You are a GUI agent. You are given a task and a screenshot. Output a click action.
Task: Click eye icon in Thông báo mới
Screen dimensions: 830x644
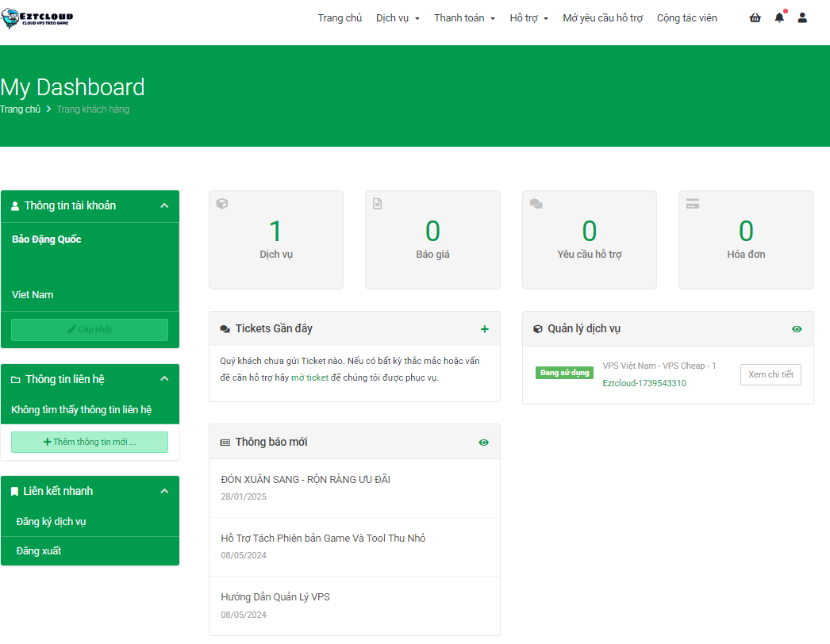(x=484, y=443)
